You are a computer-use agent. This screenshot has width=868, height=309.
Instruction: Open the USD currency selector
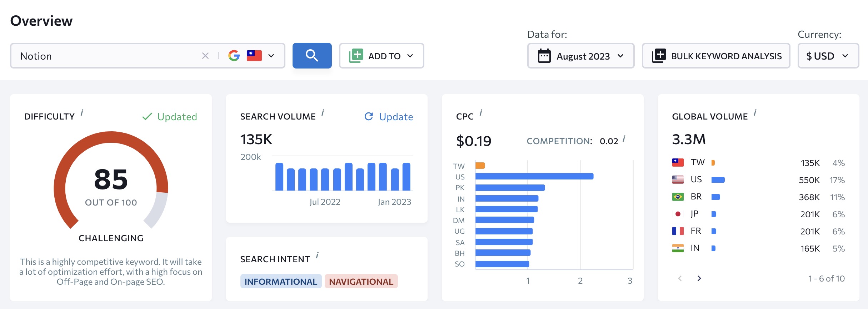(828, 56)
